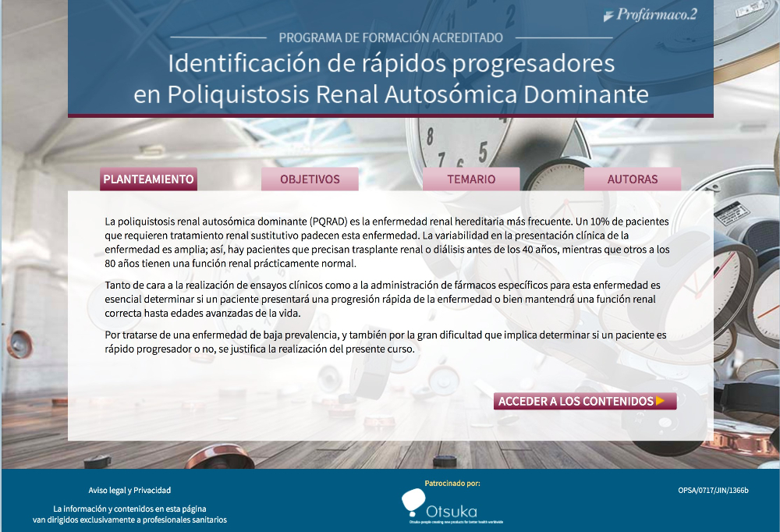Open the TEMARIO tab

(x=471, y=179)
